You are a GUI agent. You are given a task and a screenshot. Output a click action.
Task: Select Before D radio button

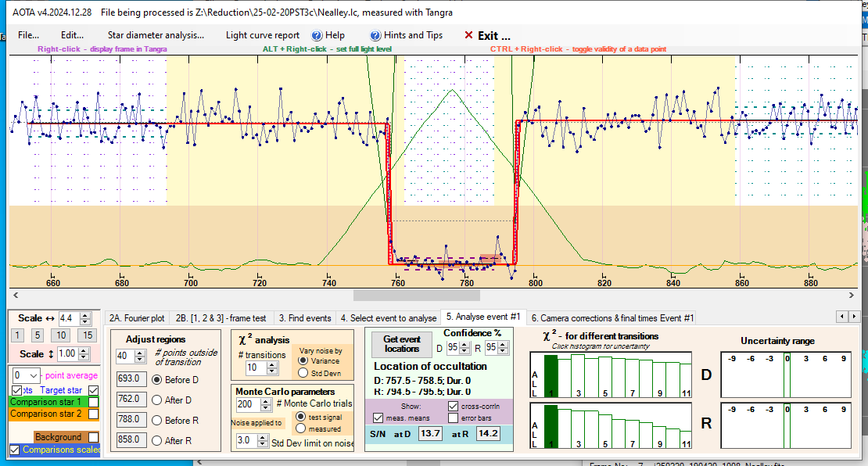[x=156, y=380]
